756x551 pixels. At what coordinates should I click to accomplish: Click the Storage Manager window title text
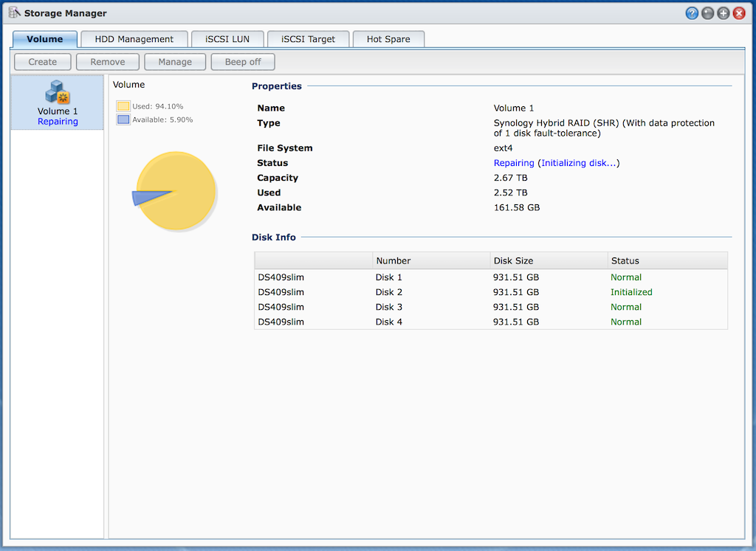(66, 13)
